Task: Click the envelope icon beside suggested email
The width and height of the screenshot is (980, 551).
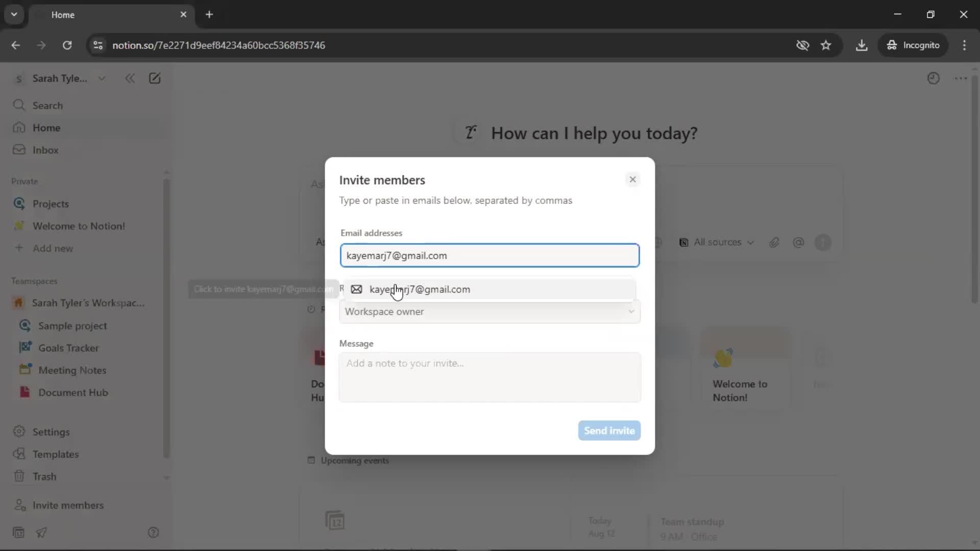Action: [356, 289]
